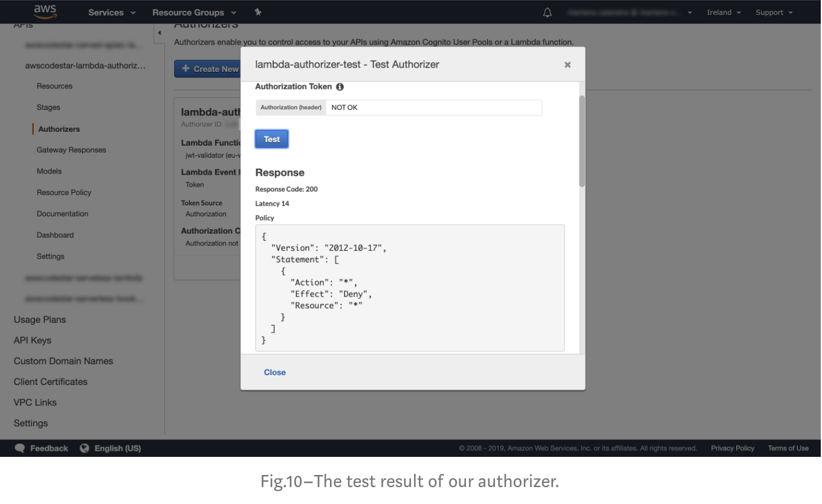
Task: Open the Ireland region dropdown
Action: pos(723,12)
